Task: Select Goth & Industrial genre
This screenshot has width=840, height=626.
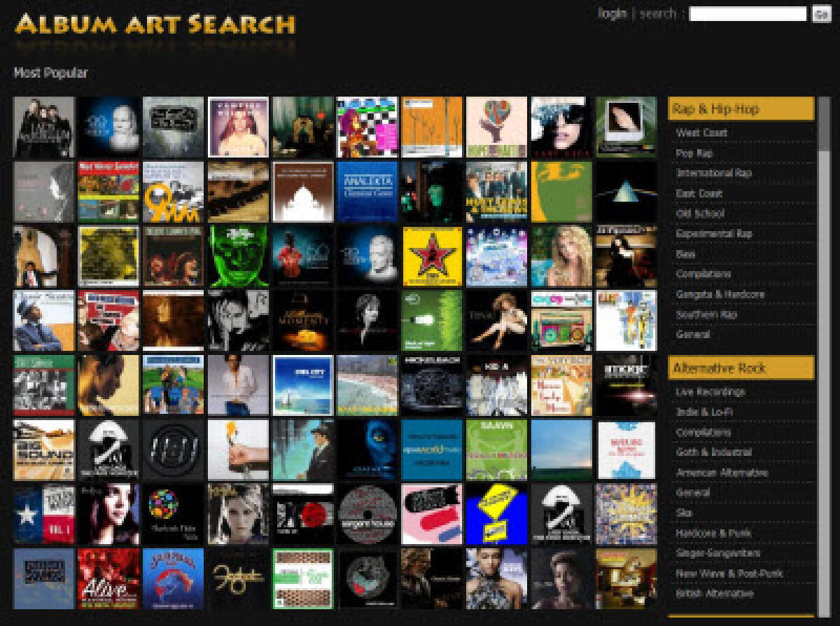Action: (x=713, y=452)
